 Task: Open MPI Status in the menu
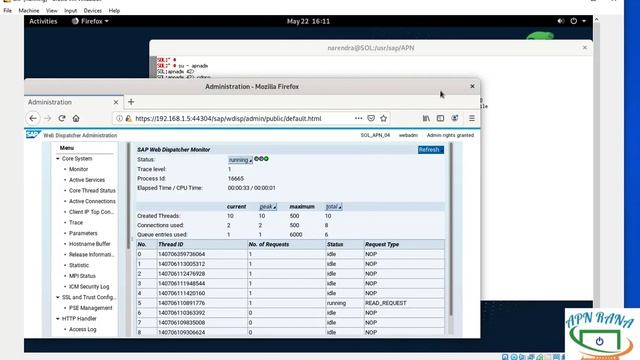click(82, 276)
